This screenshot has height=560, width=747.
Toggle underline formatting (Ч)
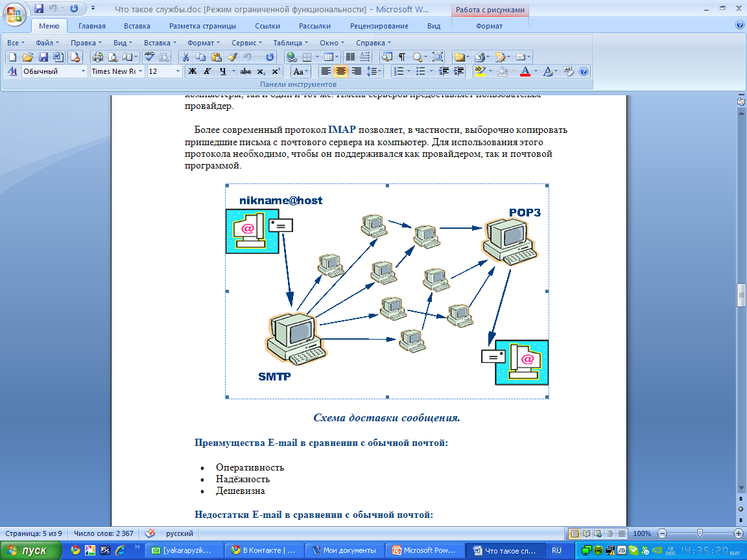pos(223,71)
